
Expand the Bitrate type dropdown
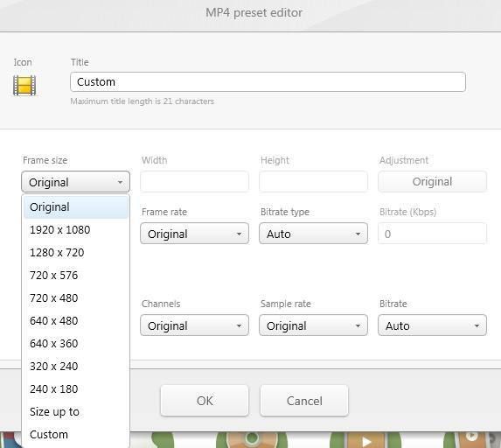tap(313, 234)
